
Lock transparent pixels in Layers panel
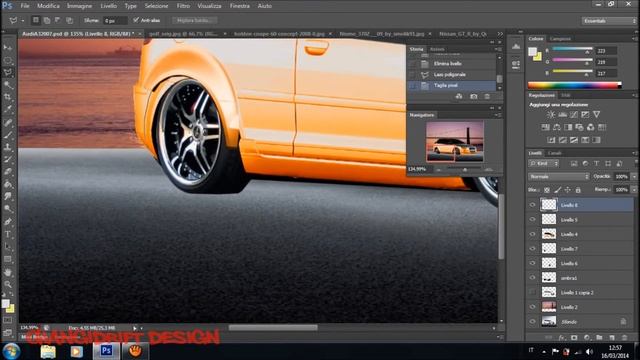coord(547,190)
